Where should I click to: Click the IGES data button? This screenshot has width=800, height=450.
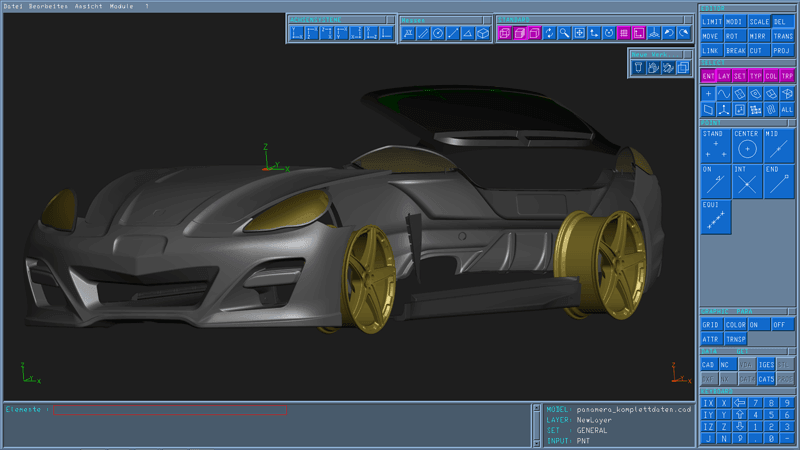click(x=766, y=364)
